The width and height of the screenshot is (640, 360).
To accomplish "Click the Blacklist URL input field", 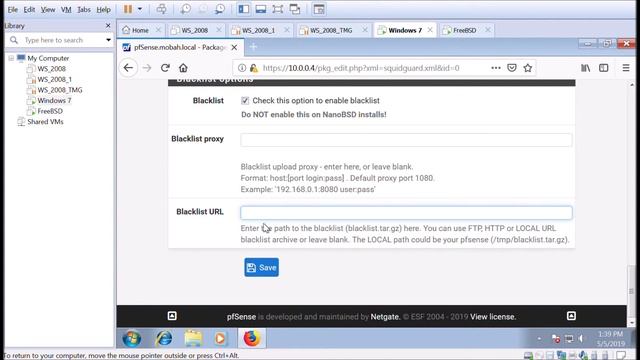I will [x=406, y=212].
